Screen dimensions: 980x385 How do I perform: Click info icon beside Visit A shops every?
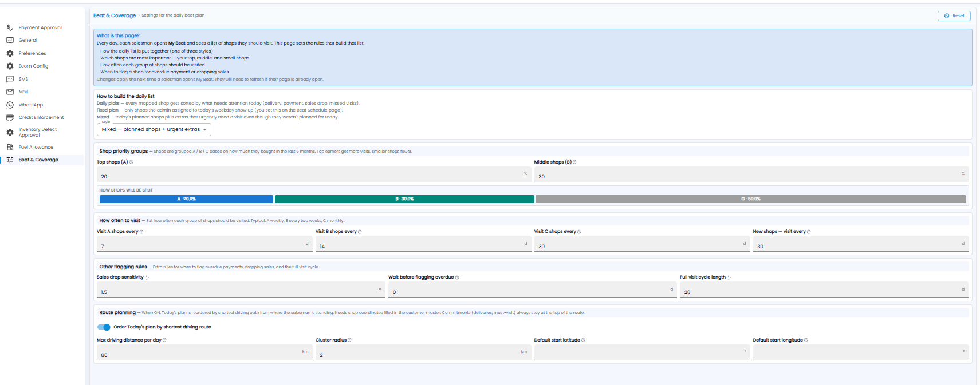tap(141, 232)
